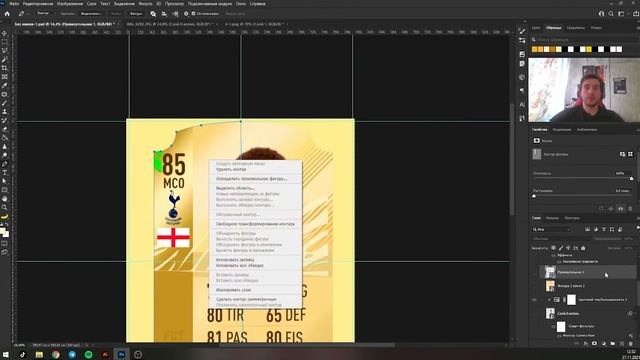Select the Eyedropper tool

(x=4, y=85)
